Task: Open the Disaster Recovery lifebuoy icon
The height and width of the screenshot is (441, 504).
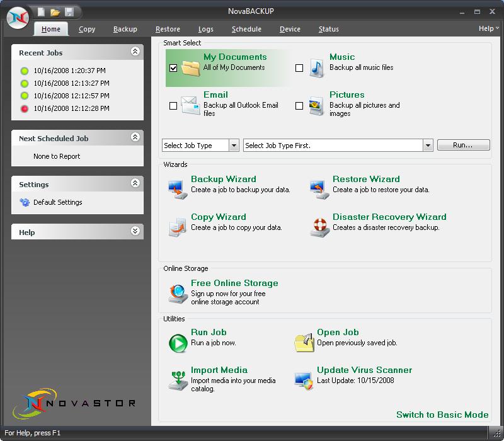Action: (320, 227)
